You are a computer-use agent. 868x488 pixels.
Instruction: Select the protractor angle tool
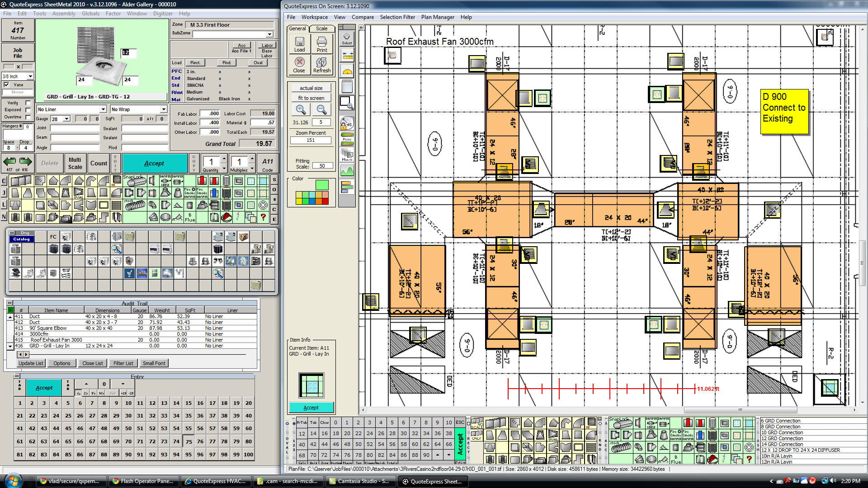pyautogui.click(x=347, y=71)
